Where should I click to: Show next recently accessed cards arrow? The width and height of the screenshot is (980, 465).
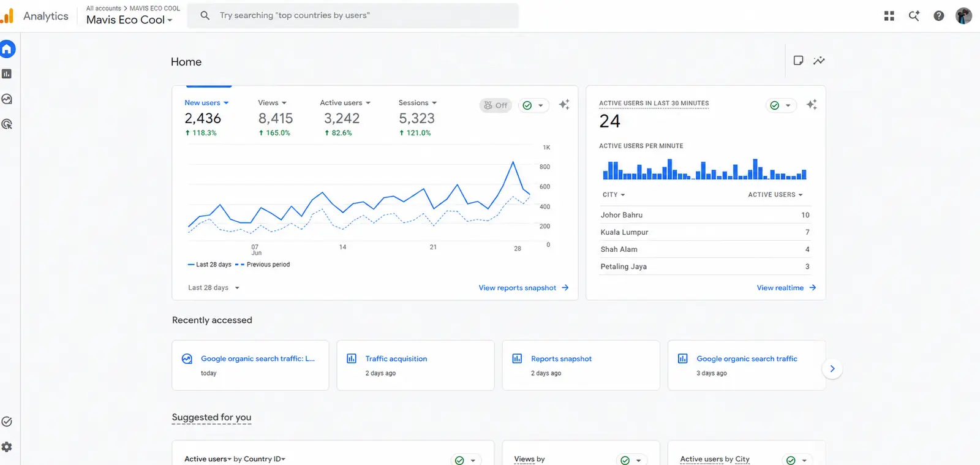tap(832, 368)
